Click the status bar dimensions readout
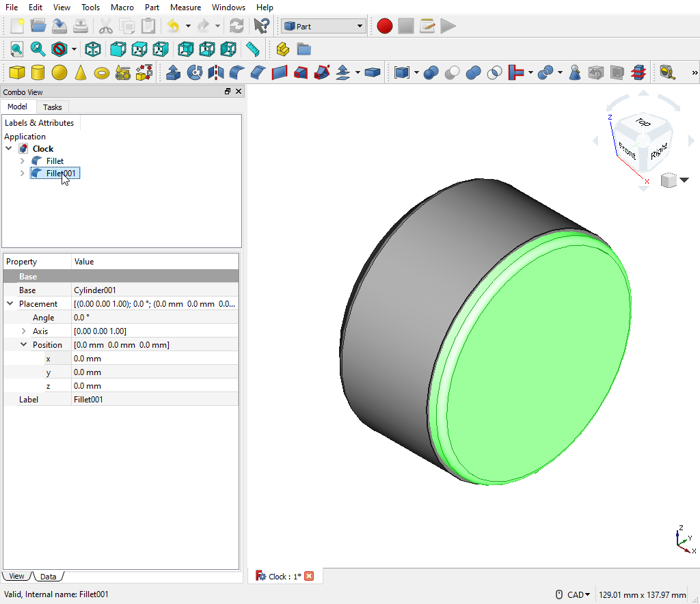This screenshot has width=700, height=604. point(642,594)
